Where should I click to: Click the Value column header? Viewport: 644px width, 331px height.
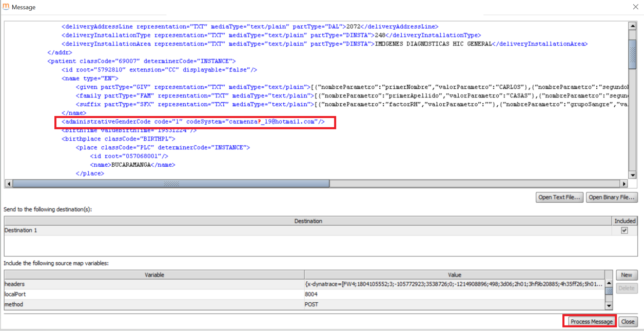tap(455, 275)
